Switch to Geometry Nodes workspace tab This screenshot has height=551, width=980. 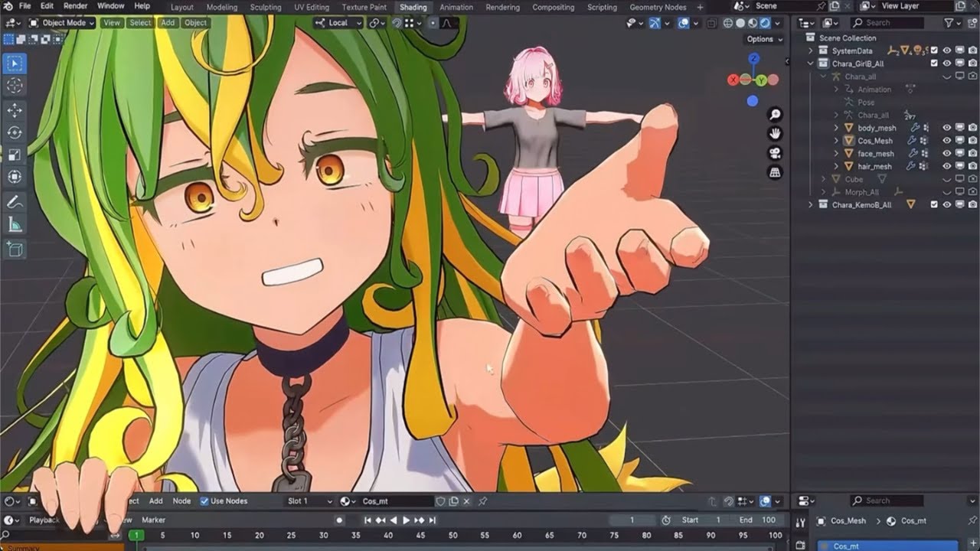coord(658,7)
